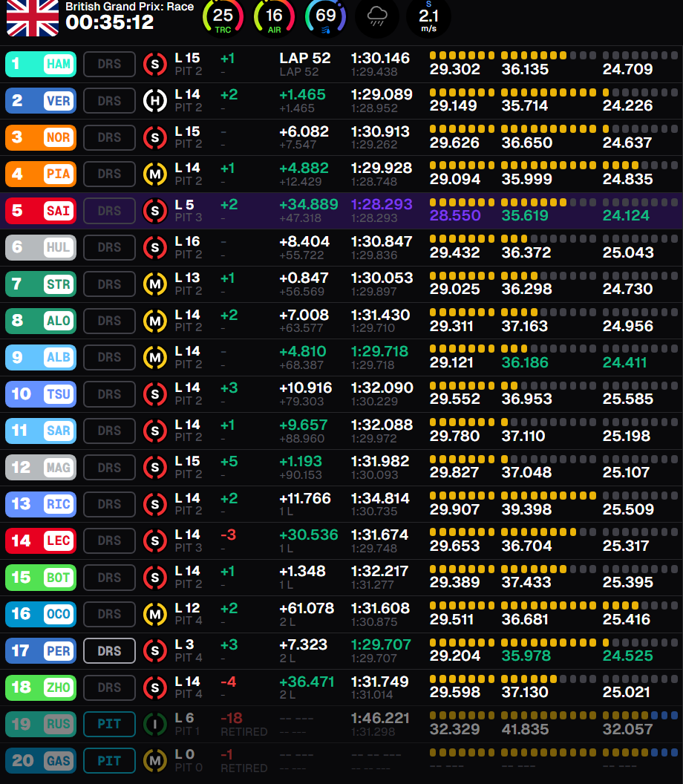Click the DRS indicator for Hamilton

tap(109, 64)
